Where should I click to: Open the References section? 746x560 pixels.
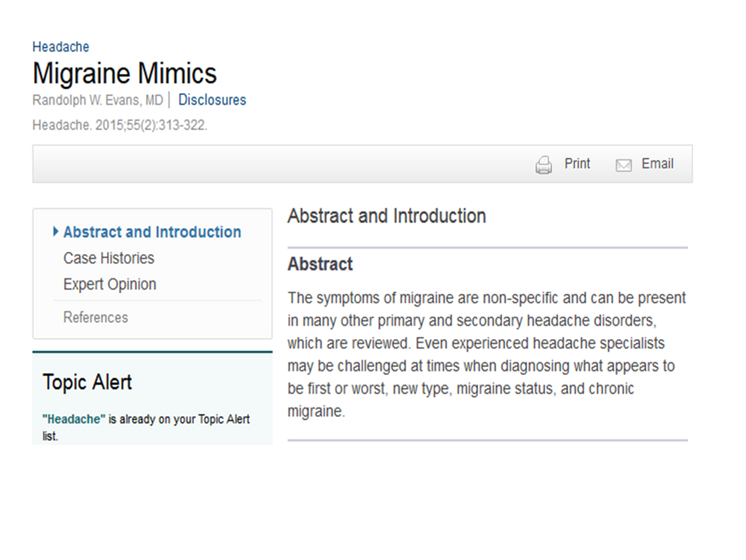(96, 317)
